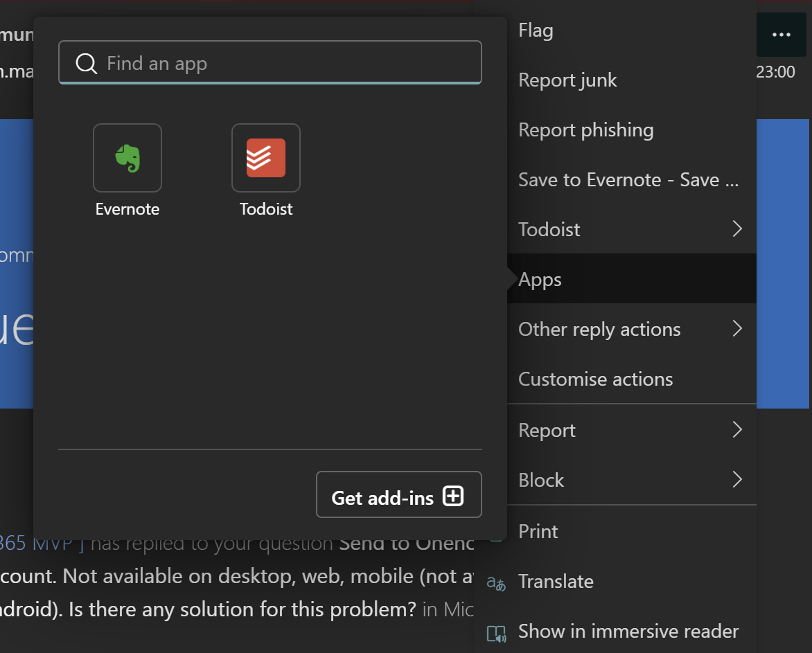Select the Evernote app icon
The width and height of the screenshot is (812, 653).
coord(127,157)
